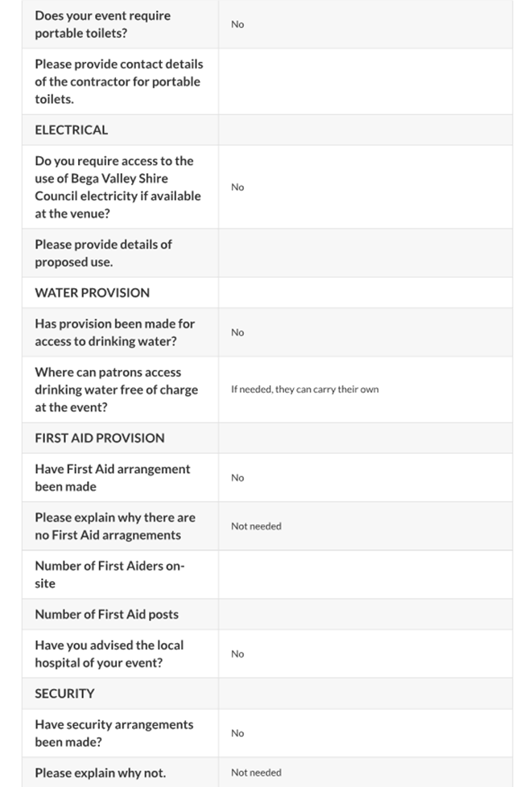Click the "No" answer for advising local hospital

pyautogui.click(x=237, y=653)
